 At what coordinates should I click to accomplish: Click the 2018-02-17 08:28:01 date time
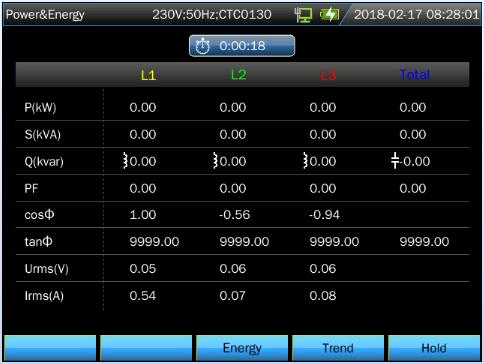(x=416, y=15)
